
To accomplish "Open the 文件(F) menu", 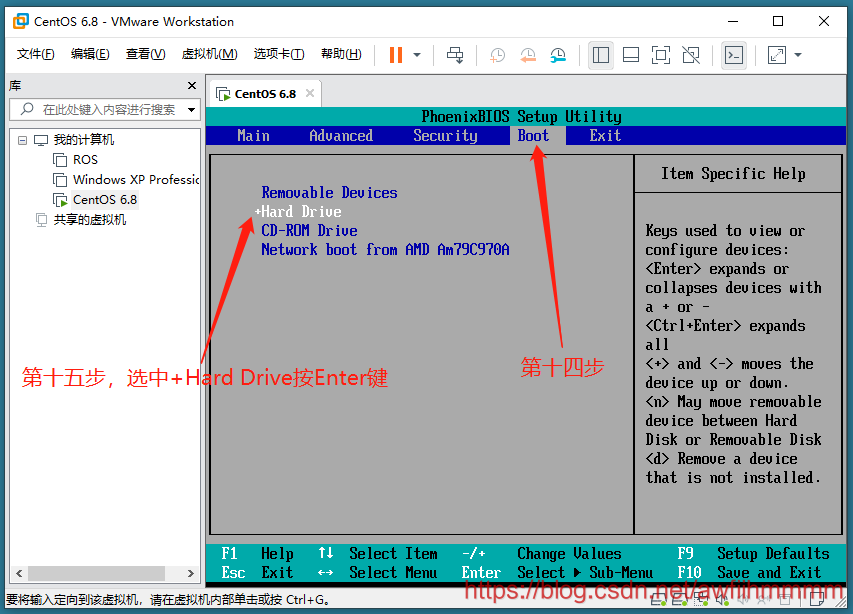I will click(x=36, y=54).
